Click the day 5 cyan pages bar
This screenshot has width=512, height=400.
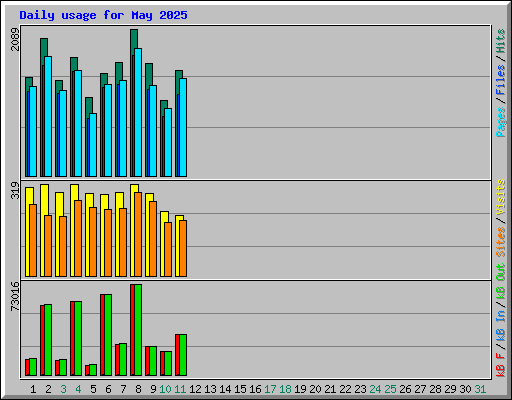coord(93,145)
